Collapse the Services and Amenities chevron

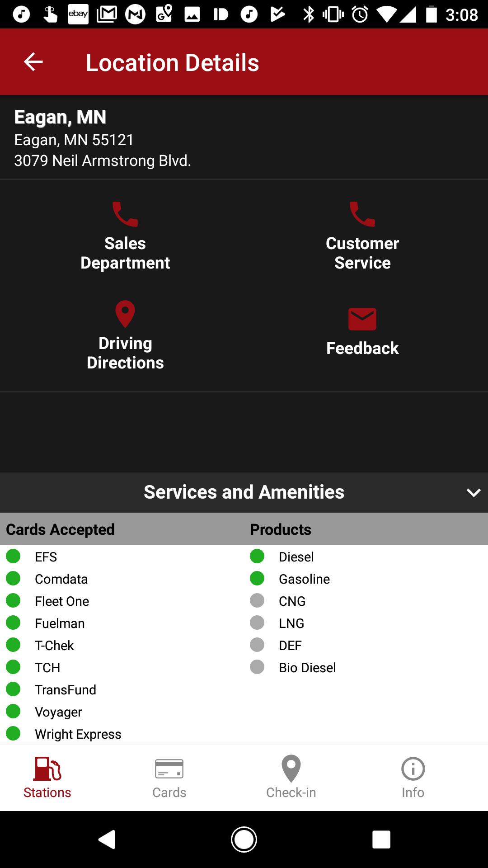click(x=473, y=492)
